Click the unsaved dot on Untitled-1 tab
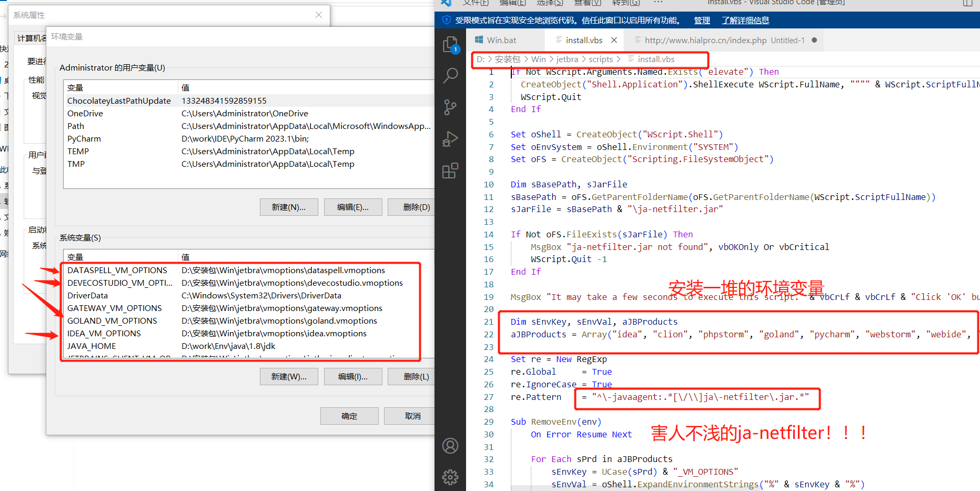This screenshot has width=980, height=491. [814, 40]
